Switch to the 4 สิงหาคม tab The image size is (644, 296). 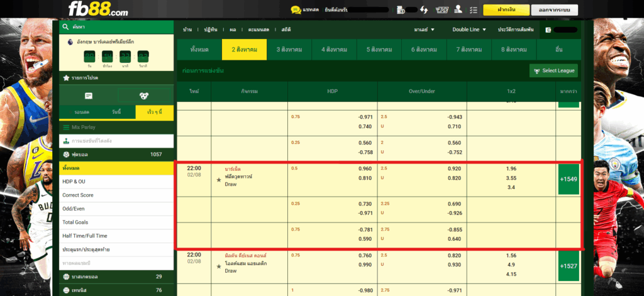(335, 50)
